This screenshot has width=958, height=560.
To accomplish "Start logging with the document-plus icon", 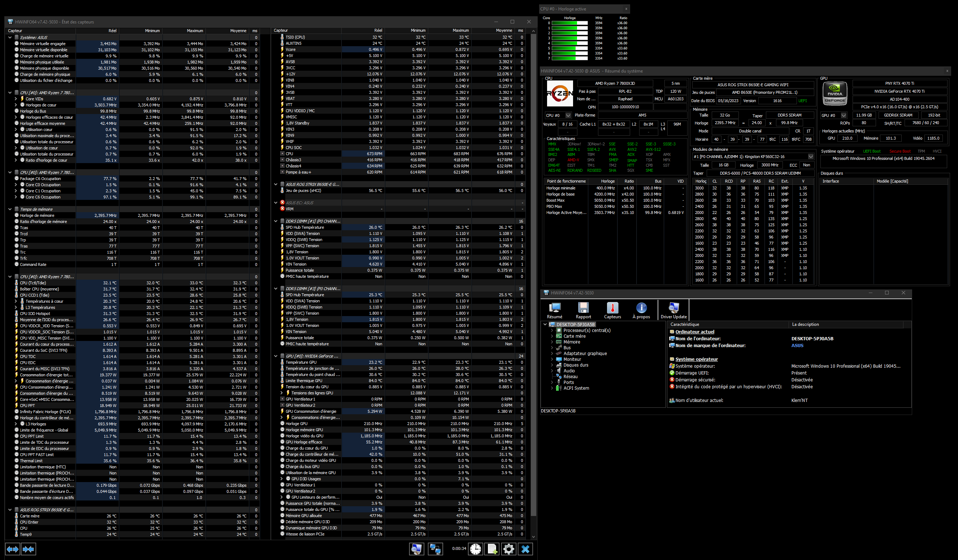I will [492, 549].
